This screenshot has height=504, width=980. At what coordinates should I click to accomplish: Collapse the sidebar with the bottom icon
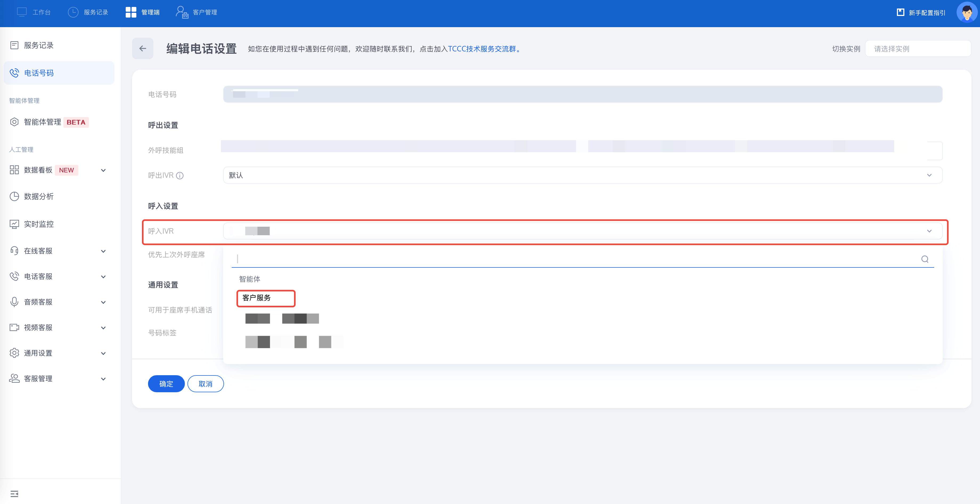click(x=14, y=493)
